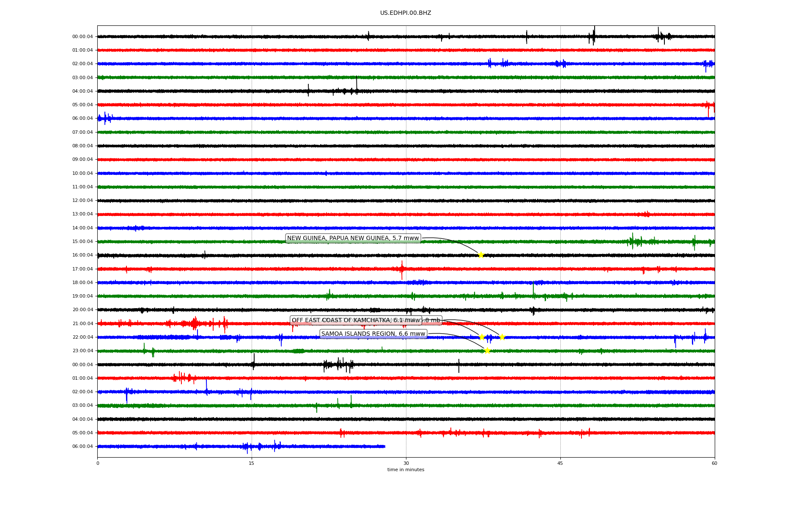Click the 10:00:04 trace time label

[82, 174]
